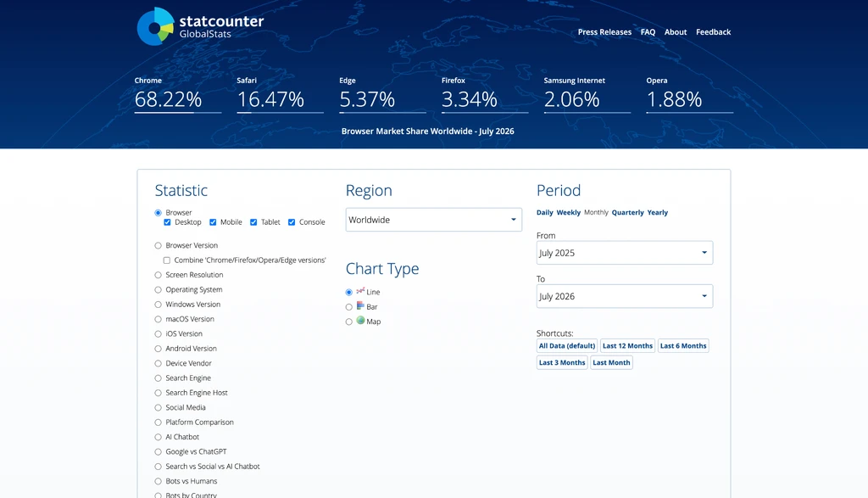The image size is (868, 498).
Task: Click Browser Market Share Worldwide - July 2026 heading
Action: click(x=428, y=131)
